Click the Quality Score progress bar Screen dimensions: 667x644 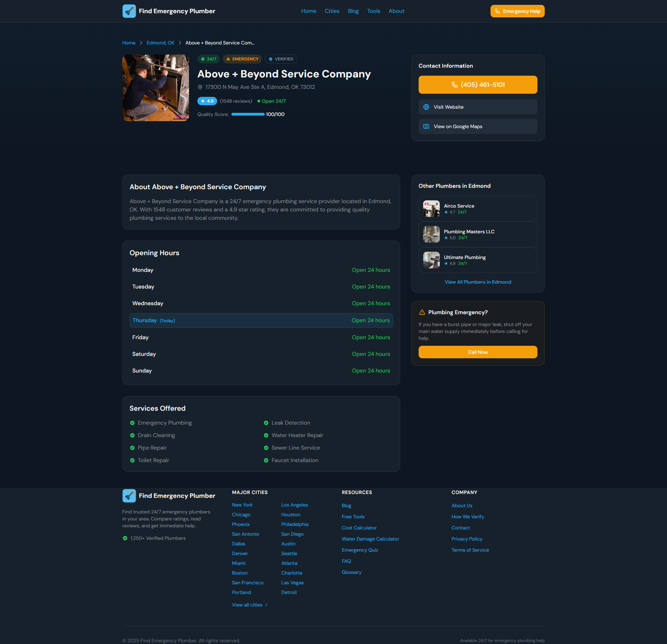[248, 114]
